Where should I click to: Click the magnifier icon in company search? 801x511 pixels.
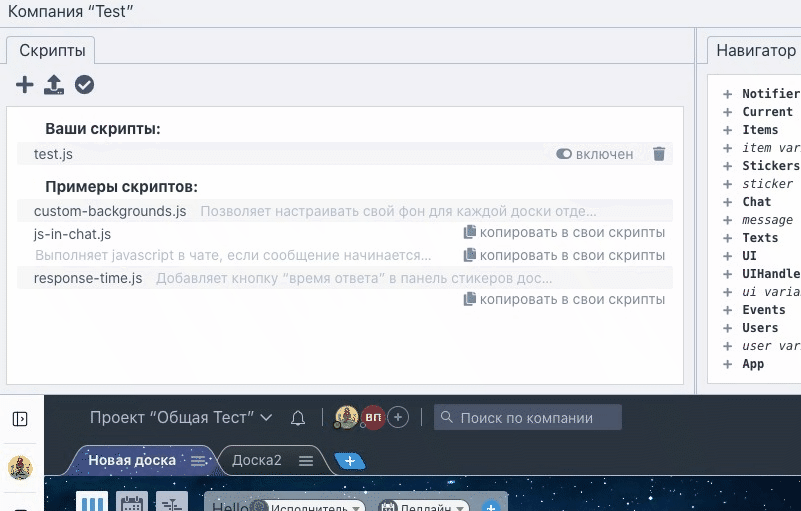point(446,417)
